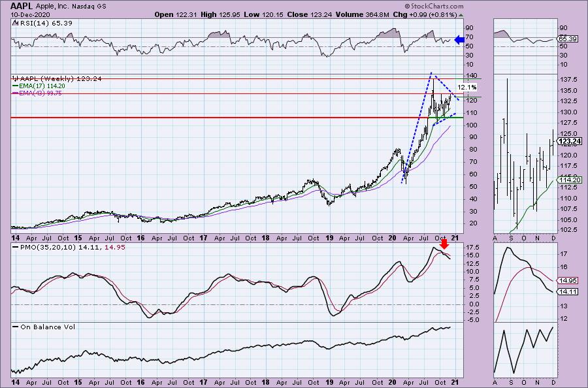Click the 0.0 label on PMO axis

474,304
